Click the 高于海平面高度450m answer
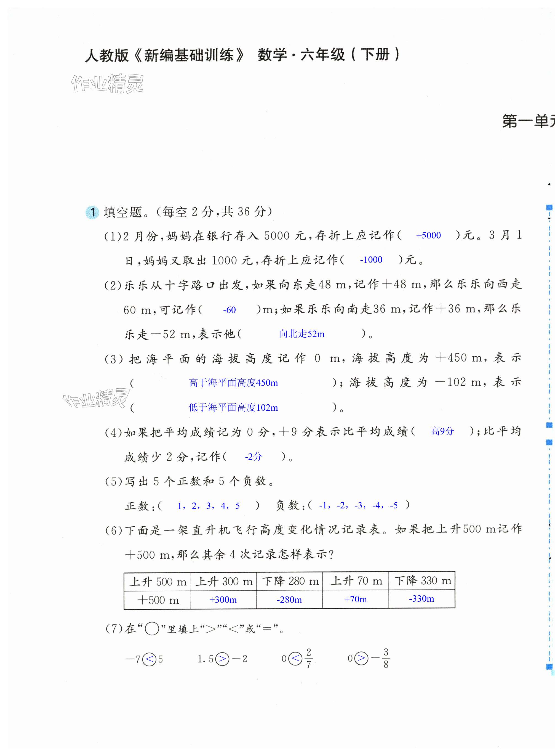 233,383
